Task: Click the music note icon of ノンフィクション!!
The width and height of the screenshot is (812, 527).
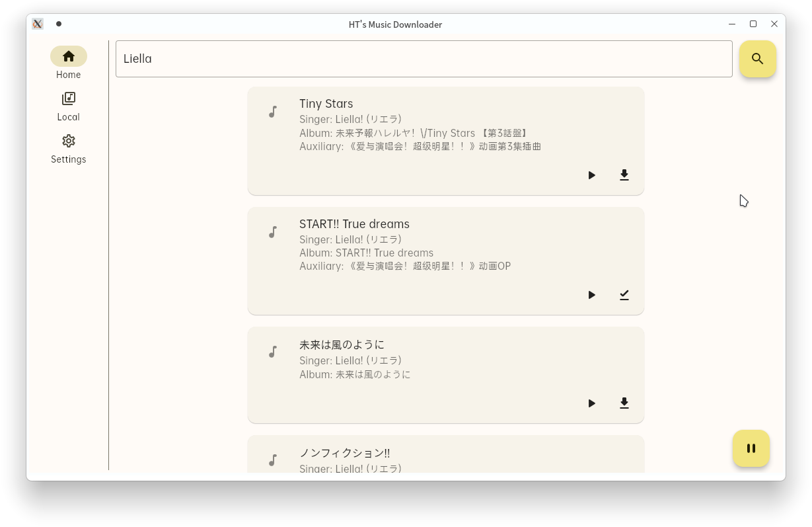Action: [x=272, y=460]
